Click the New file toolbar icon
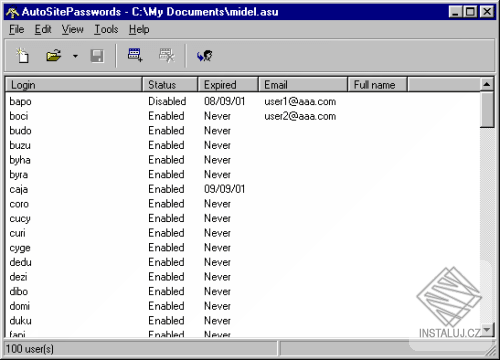The width and height of the screenshot is (500, 360). (22, 55)
